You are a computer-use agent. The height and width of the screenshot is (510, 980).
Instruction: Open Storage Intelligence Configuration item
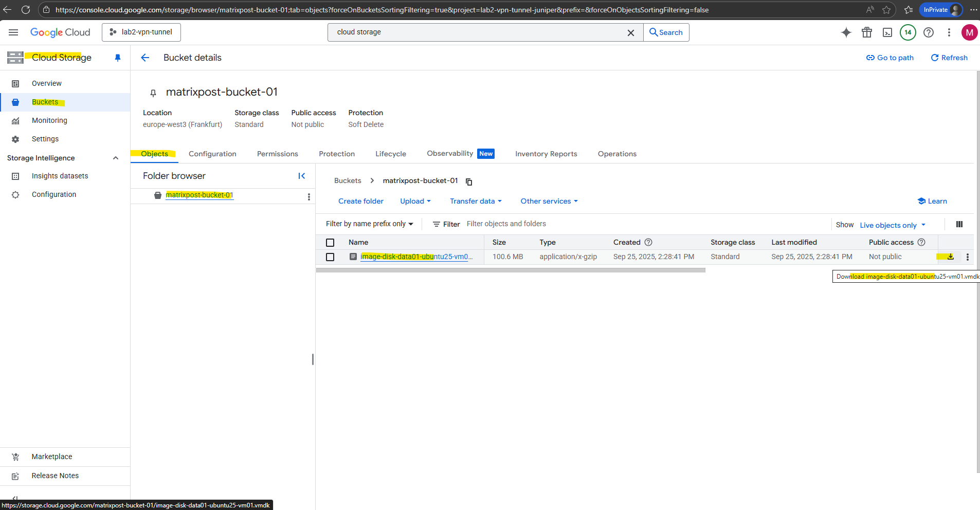click(65, 194)
